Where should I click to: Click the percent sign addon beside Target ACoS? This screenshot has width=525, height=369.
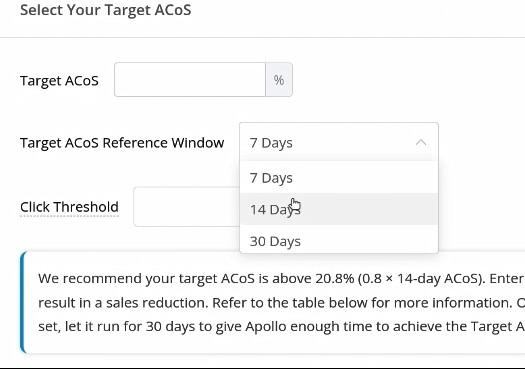pos(279,80)
